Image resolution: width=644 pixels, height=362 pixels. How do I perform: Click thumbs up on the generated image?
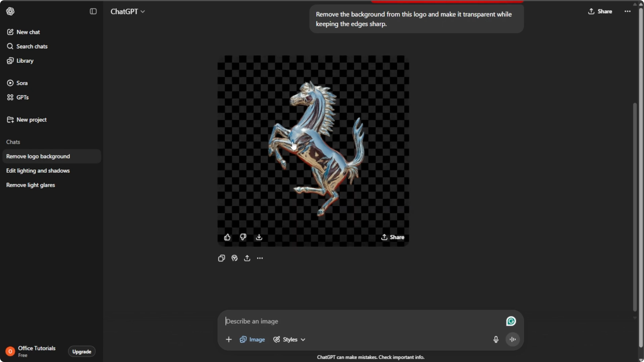point(227,237)
